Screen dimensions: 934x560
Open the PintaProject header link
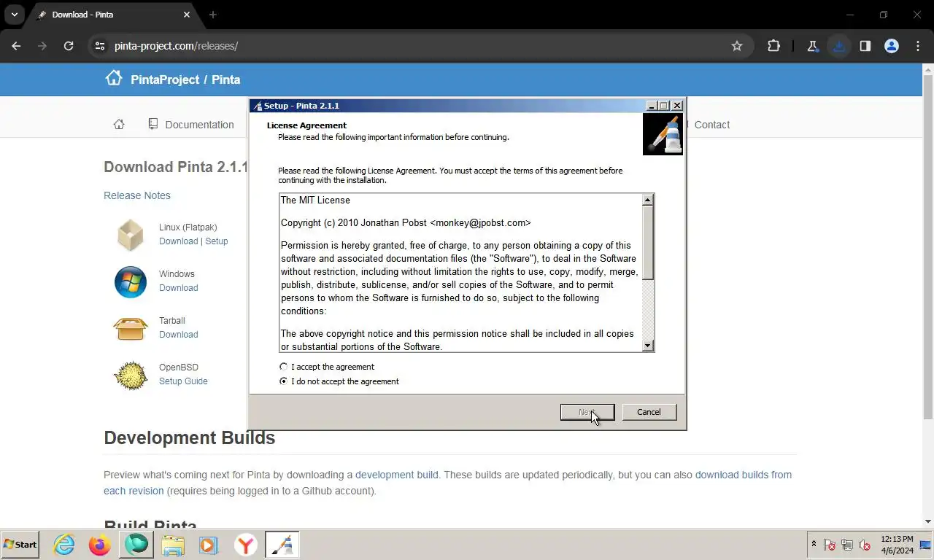point(165,79)
